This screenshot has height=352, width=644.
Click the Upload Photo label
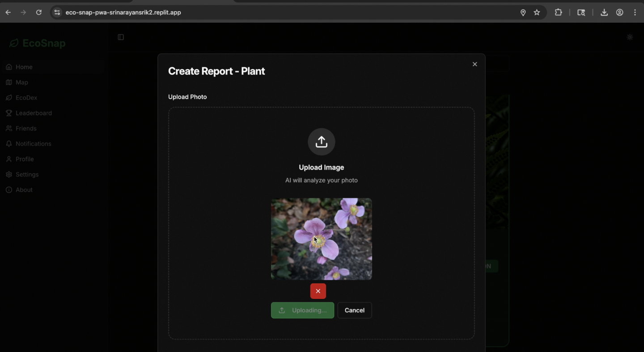pyautogui.click(x=187, y=97)
